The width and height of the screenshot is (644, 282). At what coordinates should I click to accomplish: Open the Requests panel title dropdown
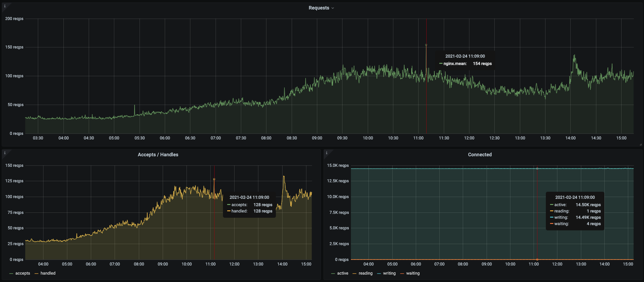(x=321, y=8)
